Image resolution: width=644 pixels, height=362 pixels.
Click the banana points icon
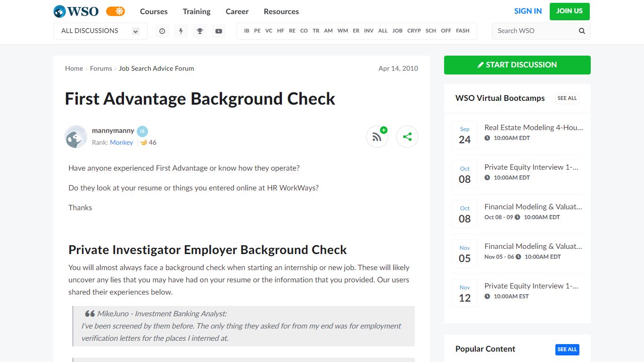tap(144, 142)
